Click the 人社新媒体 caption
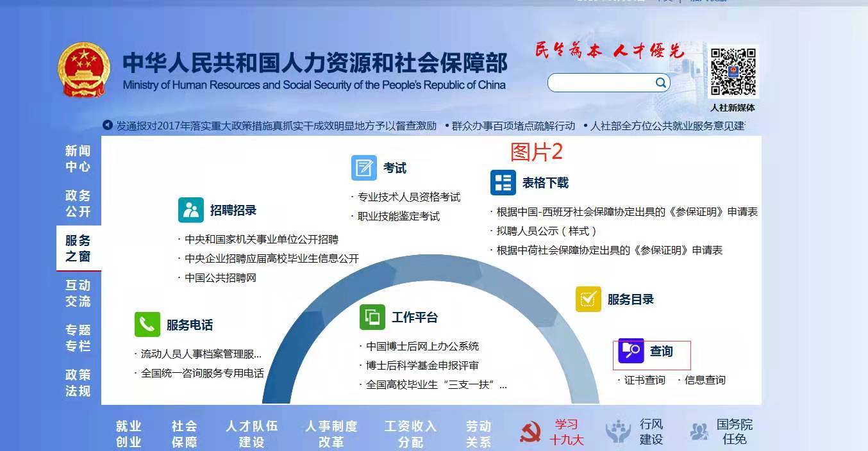Screen dimensions: 868x451 coord(733,108)
